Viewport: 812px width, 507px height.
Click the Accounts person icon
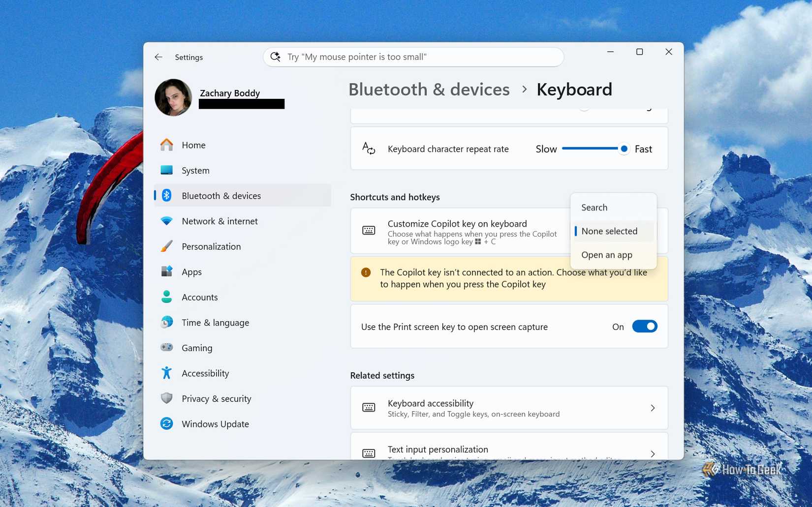point(167,297)
